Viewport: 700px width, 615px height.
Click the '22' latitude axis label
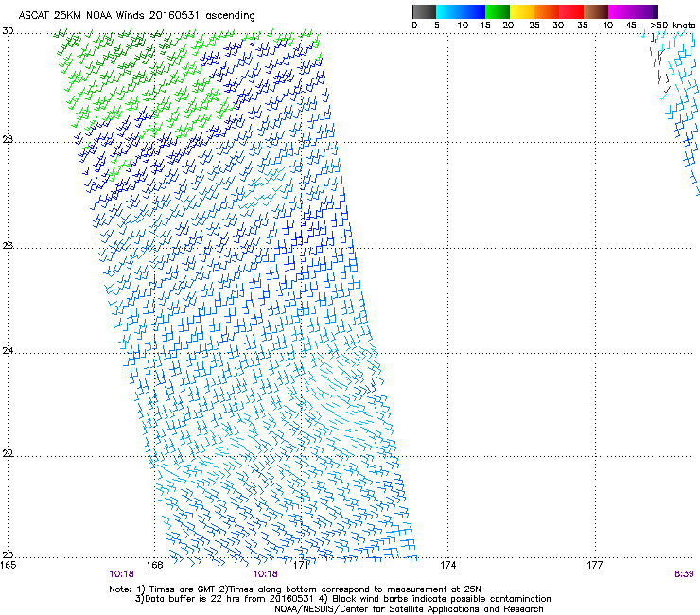coord(8,453)
